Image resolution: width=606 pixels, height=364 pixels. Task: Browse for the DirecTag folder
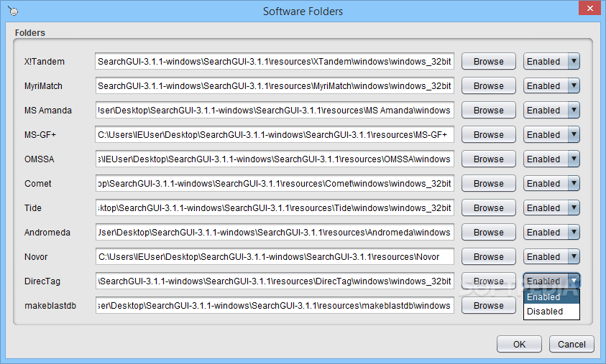point(489,281)
